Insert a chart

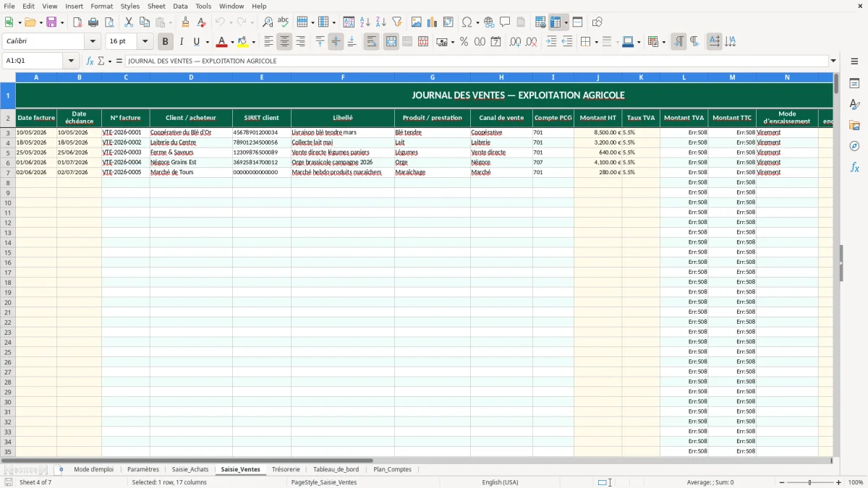tap(433, 22)
